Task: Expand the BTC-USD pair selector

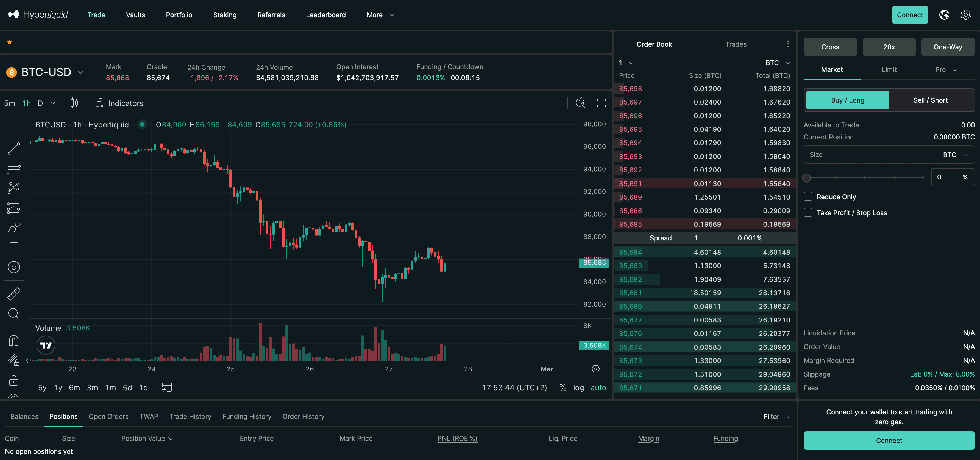Action: coord(80,72)
